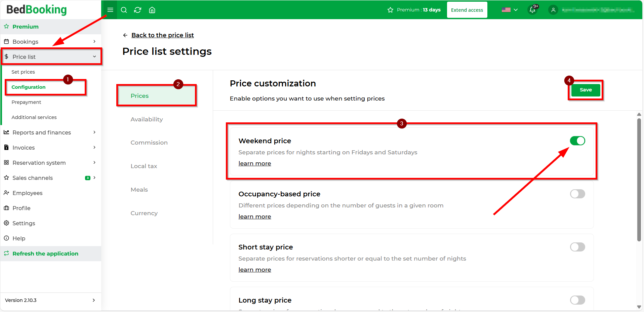
Task: Go to the home icon
Action: click(152, 10)
